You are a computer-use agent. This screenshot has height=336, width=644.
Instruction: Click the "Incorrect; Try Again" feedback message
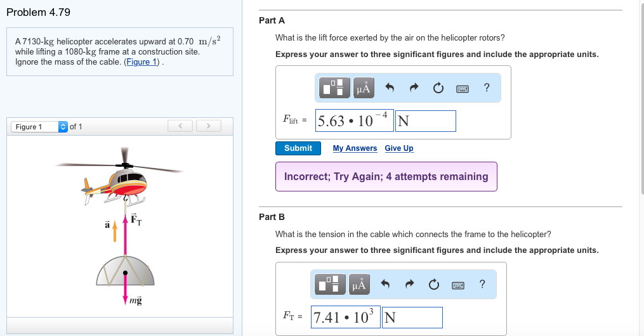click(386, 176)
